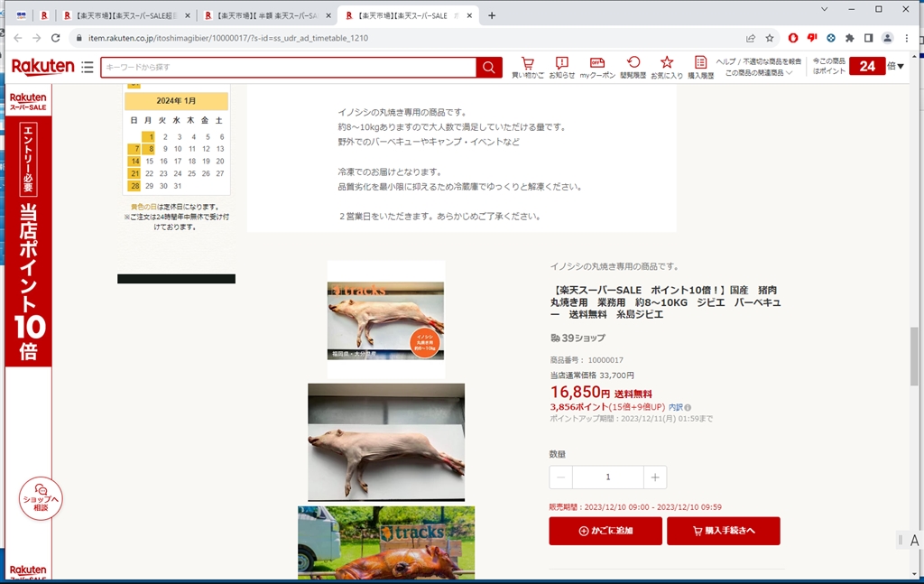Click calendar date 28
The image size is (924, 584).
tap(135, 186)
